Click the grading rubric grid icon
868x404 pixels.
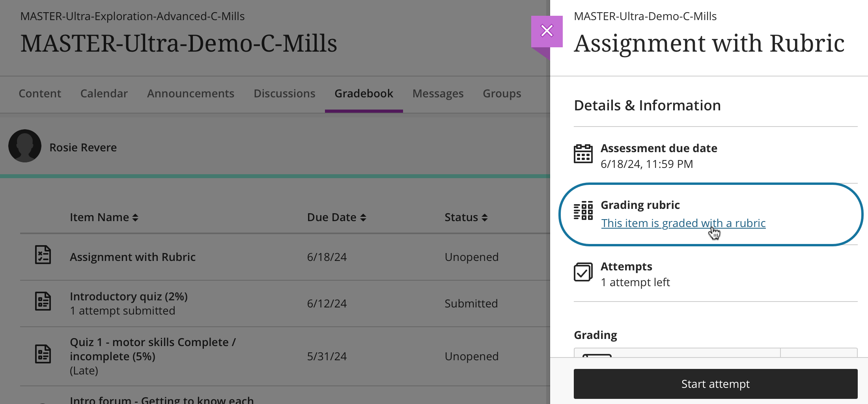[x=583, y=210]
